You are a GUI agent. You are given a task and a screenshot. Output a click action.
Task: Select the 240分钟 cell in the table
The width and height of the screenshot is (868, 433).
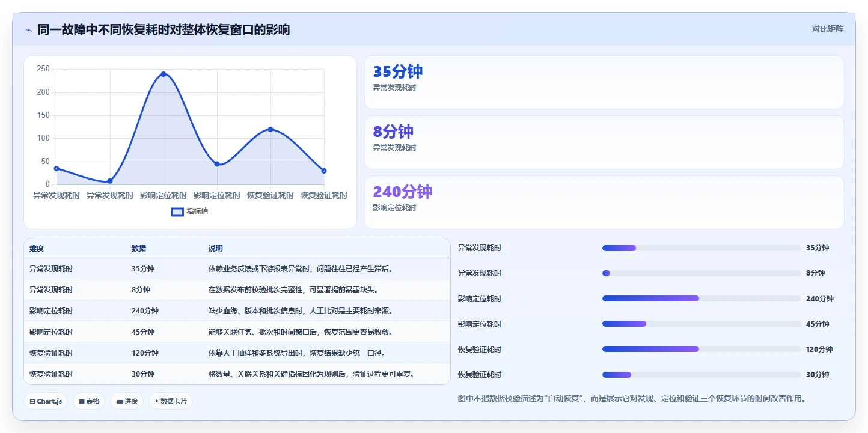click(x=145, y=311)
